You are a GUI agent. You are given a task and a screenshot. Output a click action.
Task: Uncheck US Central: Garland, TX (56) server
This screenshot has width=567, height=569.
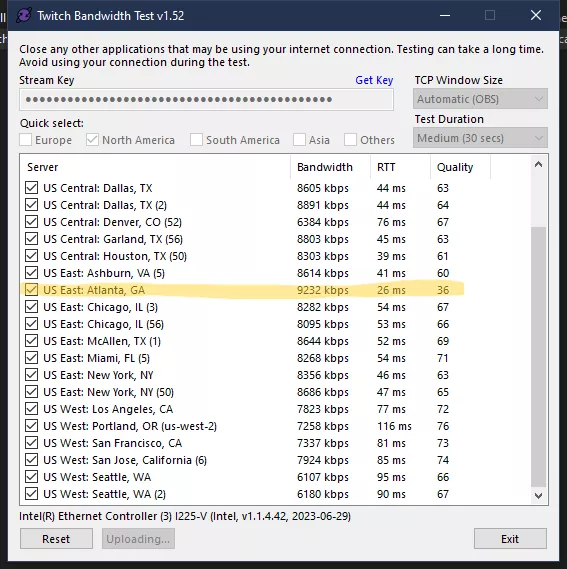(32, 239)
